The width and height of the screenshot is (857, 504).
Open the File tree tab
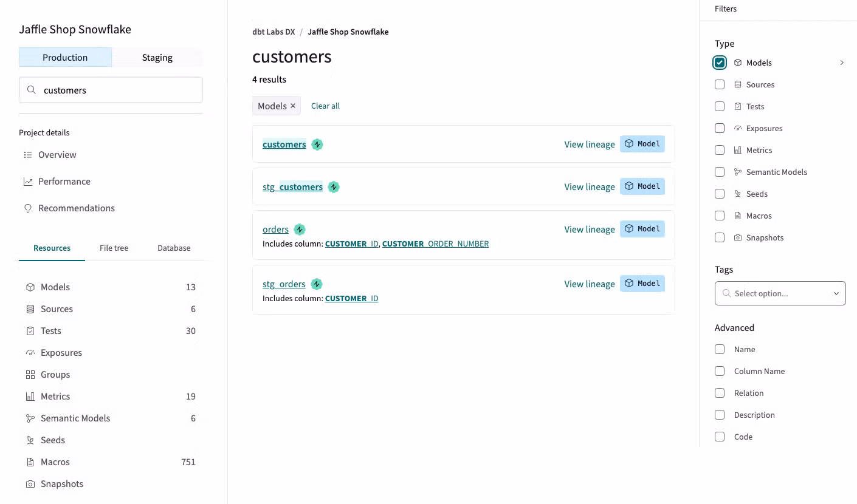pyautogui.click(x=114, y=248)
